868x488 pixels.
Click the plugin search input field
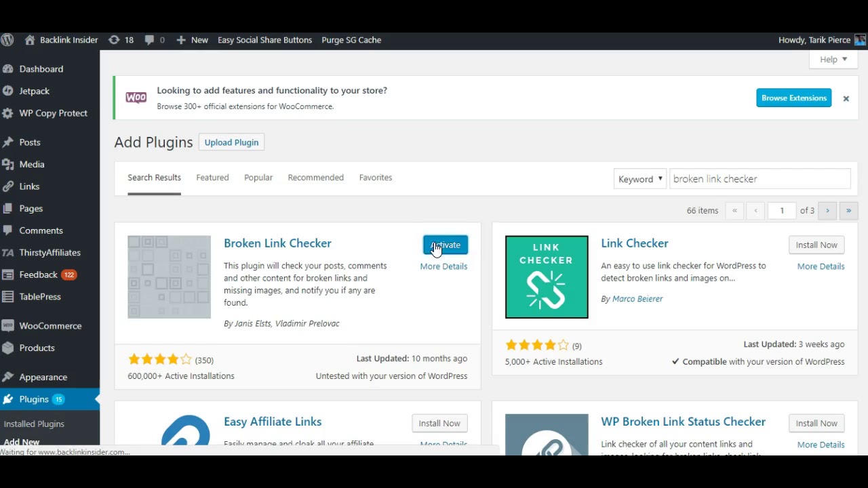click(759, 179)
